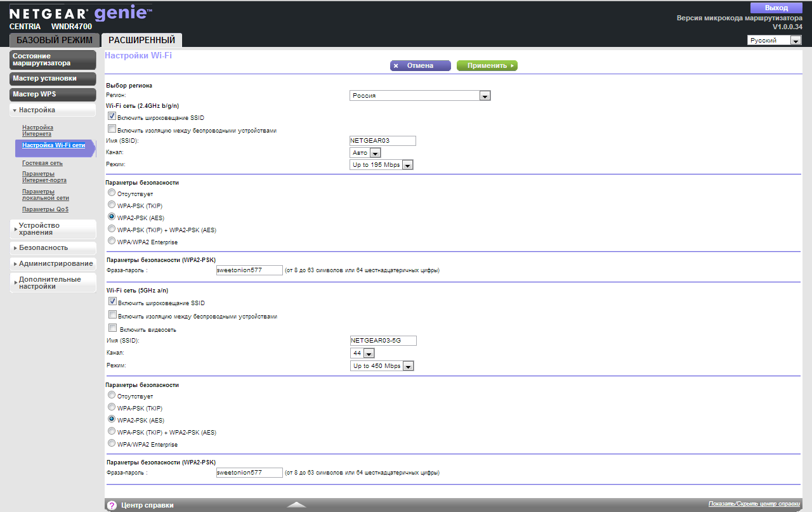This screenshot has height=512, width=812.
Task: Select WPA/WPA2 Enterprise for 5GHz security
Action: click(112, 443)
